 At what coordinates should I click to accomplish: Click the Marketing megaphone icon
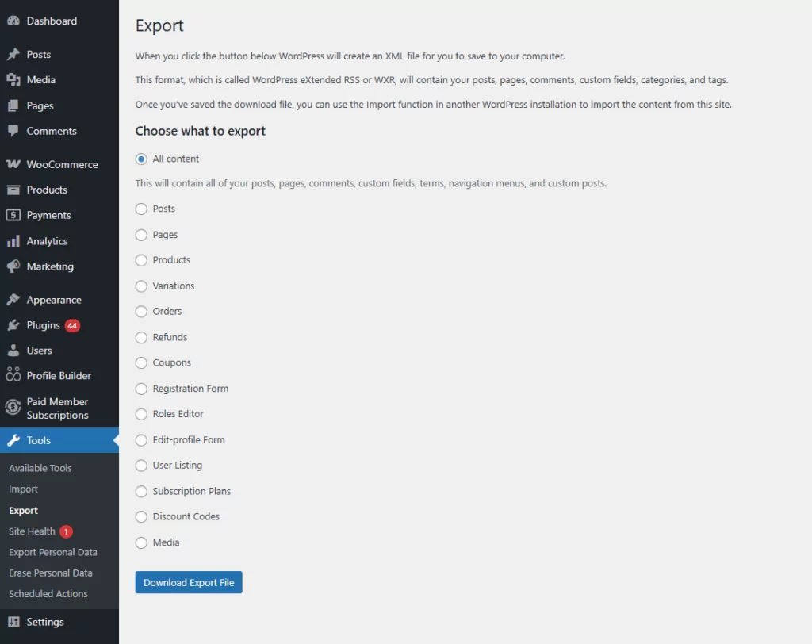coord(13,266)
